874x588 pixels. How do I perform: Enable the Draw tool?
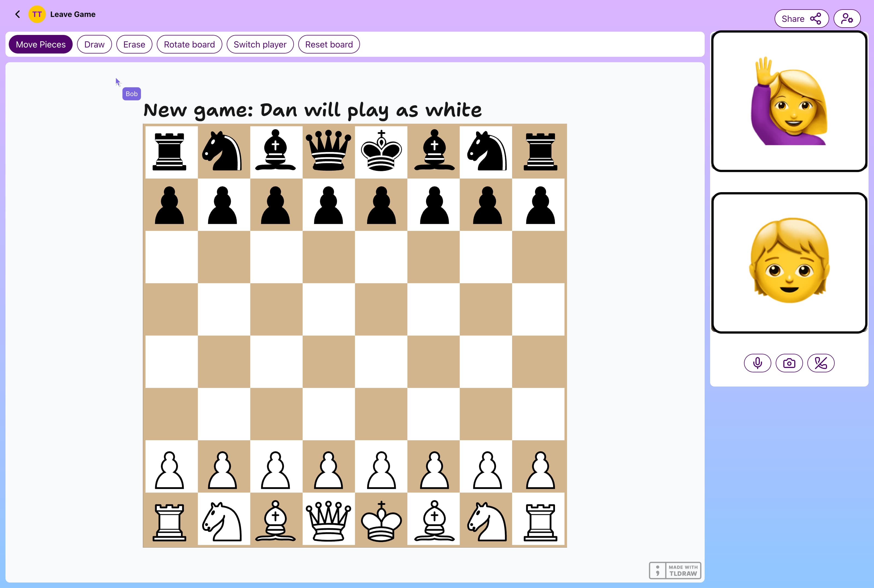tap(94, 44)
